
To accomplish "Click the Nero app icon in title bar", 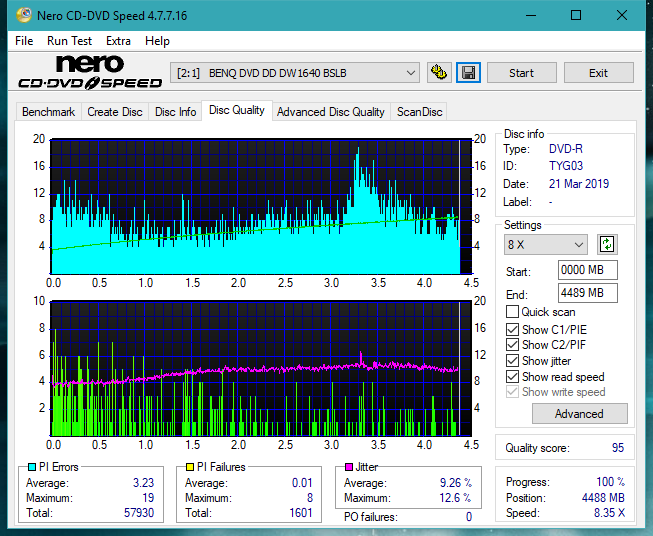I will pyautogui.click(x=24, y=15).
